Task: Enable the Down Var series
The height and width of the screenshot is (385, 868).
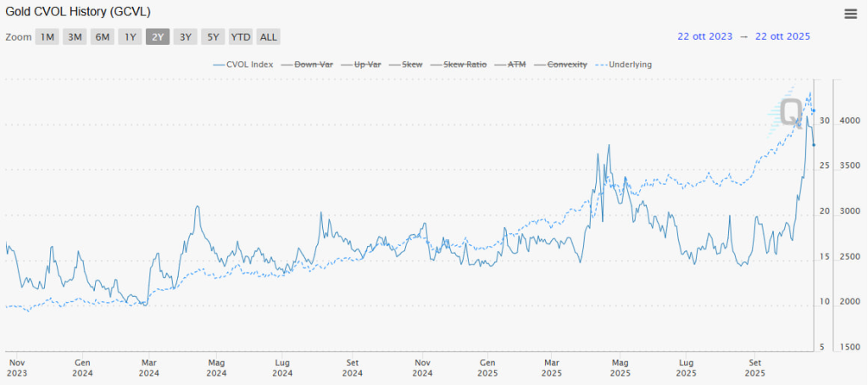Action: click(313, 64)
